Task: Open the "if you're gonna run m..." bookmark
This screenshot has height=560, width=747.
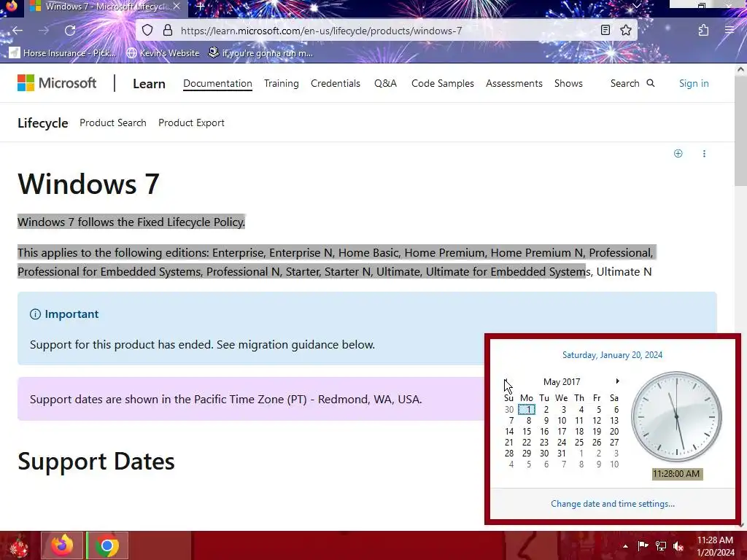Action: [260, 52]
